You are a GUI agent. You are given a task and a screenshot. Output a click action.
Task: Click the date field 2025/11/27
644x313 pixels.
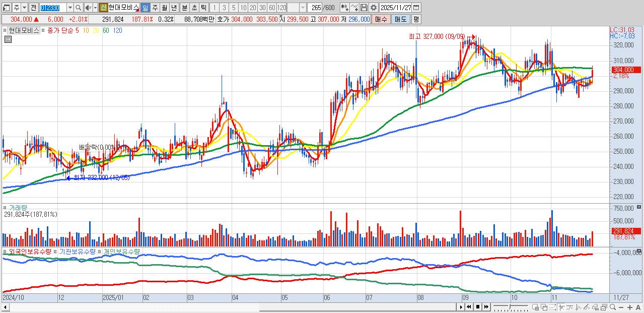[396, 8]
